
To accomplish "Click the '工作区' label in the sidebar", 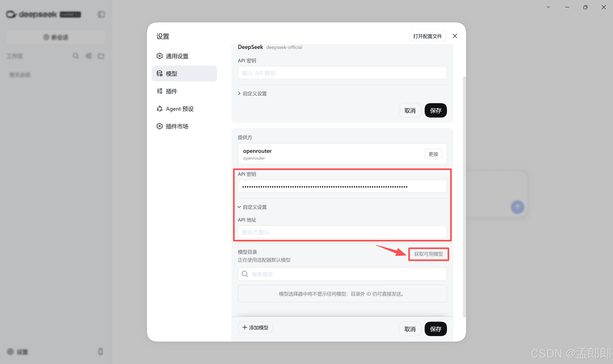I will tap(15, 56).
